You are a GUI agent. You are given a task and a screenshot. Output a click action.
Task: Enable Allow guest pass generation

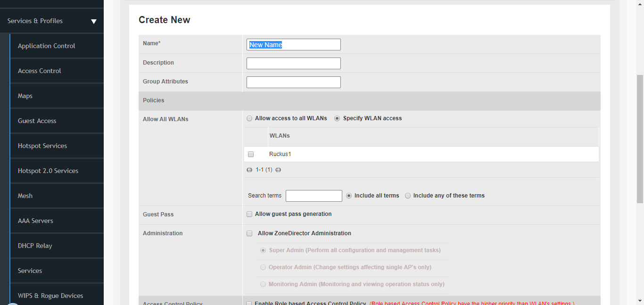coord(249,214)
